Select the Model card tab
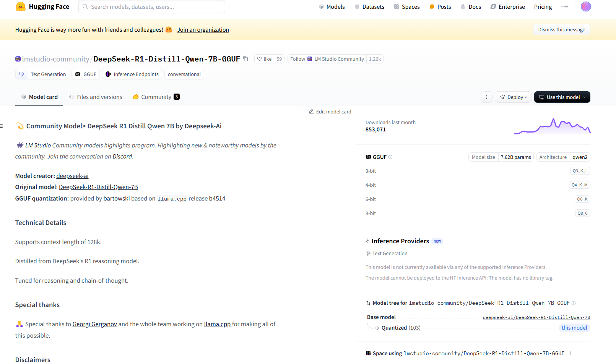 pyautogui.click(x=39, y=97)
